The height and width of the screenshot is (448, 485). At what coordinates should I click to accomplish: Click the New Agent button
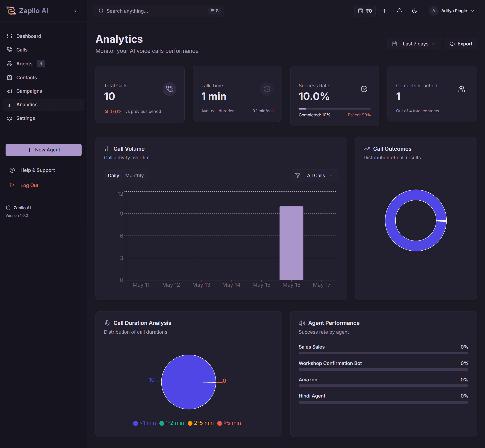coord(43,150)
